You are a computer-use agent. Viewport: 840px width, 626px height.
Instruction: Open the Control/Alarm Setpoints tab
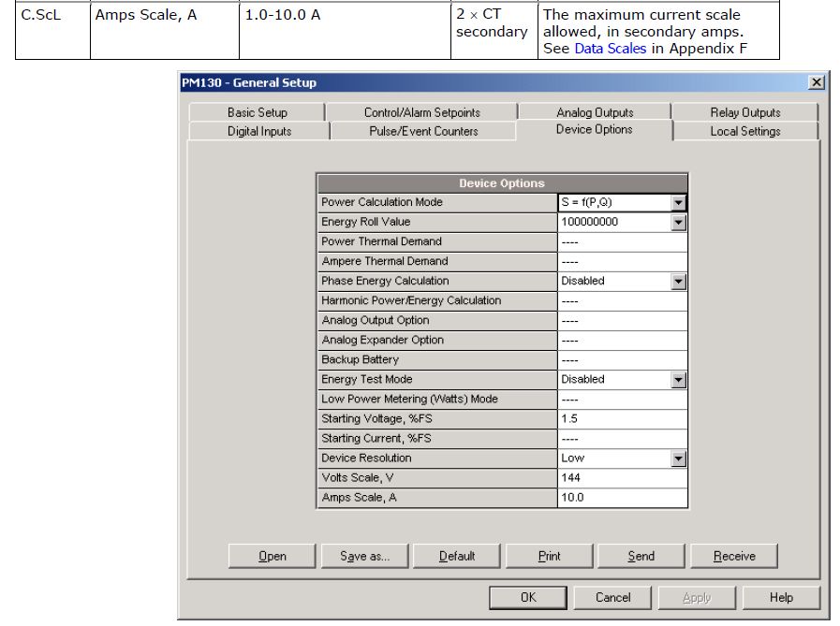(x=421, y=112)
